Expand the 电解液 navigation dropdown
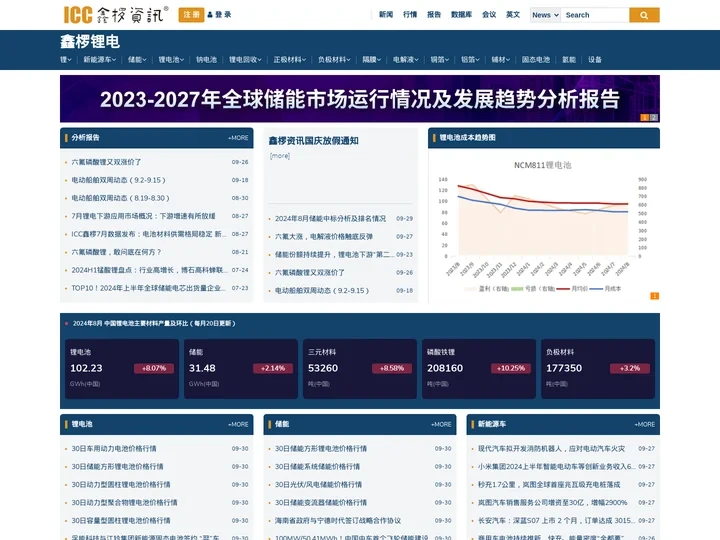The height and width of the screenshot is (540, 720). pyautogui.click(x=406, y=60)
